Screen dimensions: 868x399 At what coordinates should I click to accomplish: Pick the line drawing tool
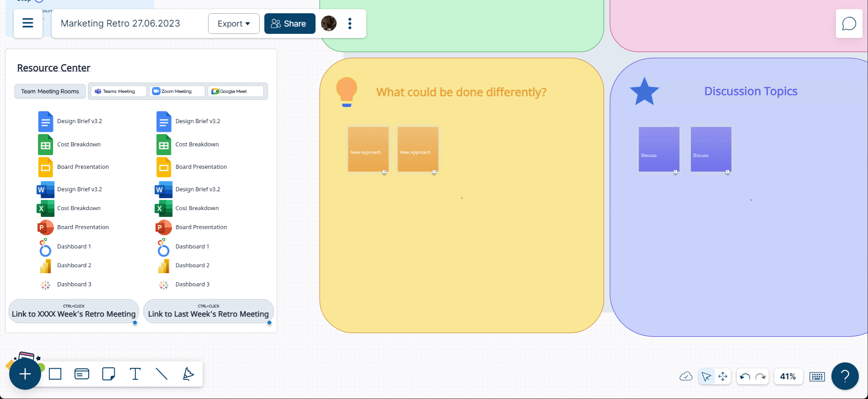tap(161, 374)
